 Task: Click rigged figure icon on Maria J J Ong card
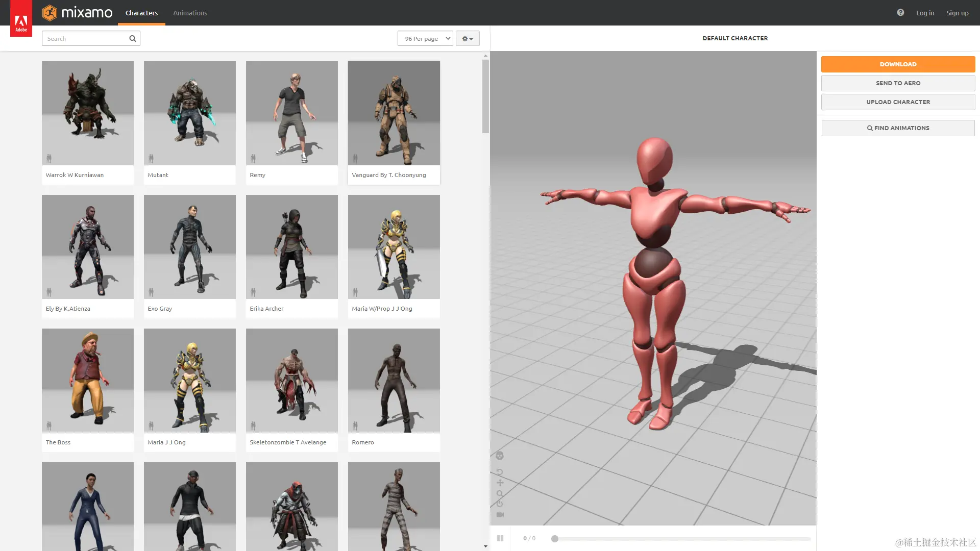151,425
